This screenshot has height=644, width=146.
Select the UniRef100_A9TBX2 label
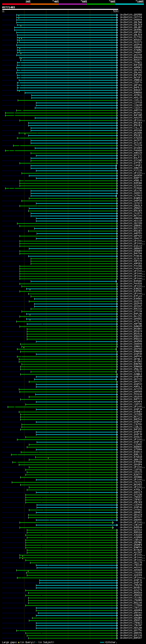[131, 95]
